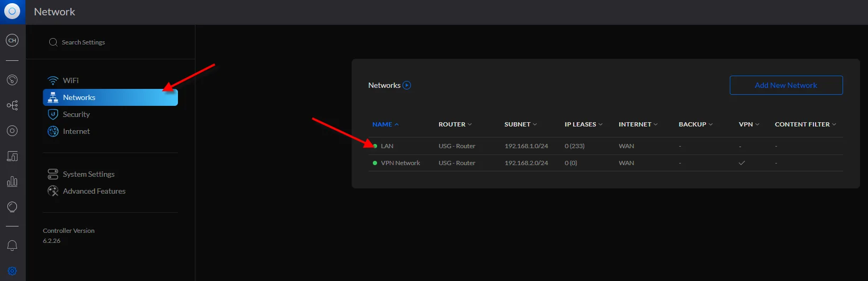Click the green status dot for LAN
This screenshot has height=281, width=868.
(x=375, y=146)
